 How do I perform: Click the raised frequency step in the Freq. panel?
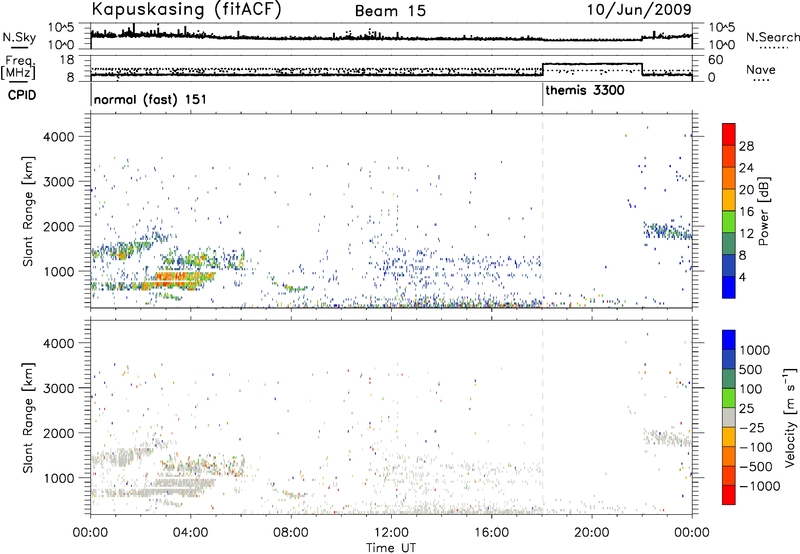click(x=592, y=64)
